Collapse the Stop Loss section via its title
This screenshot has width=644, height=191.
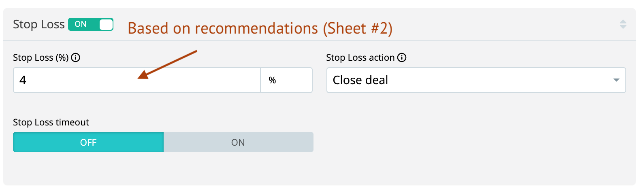click(39, 24)
